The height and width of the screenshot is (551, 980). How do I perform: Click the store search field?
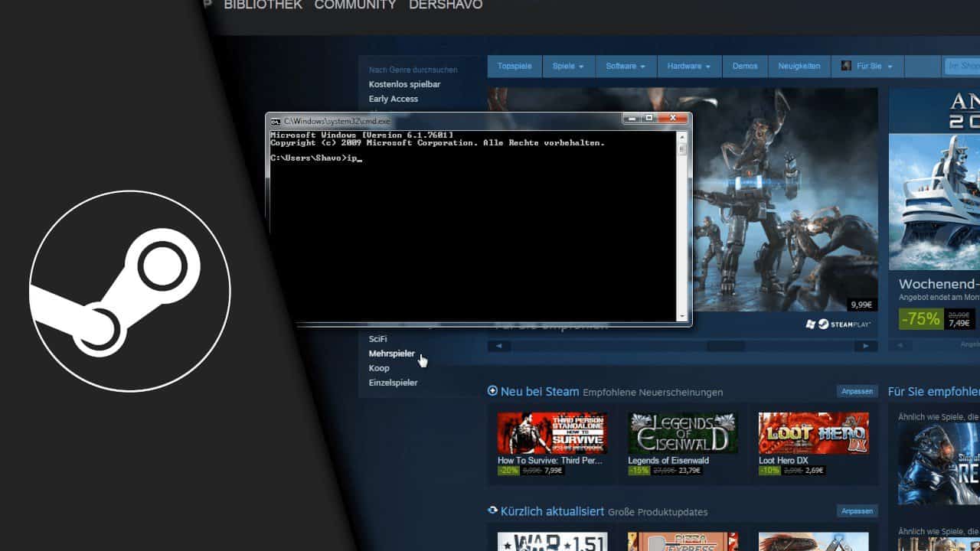pos(962,67)
